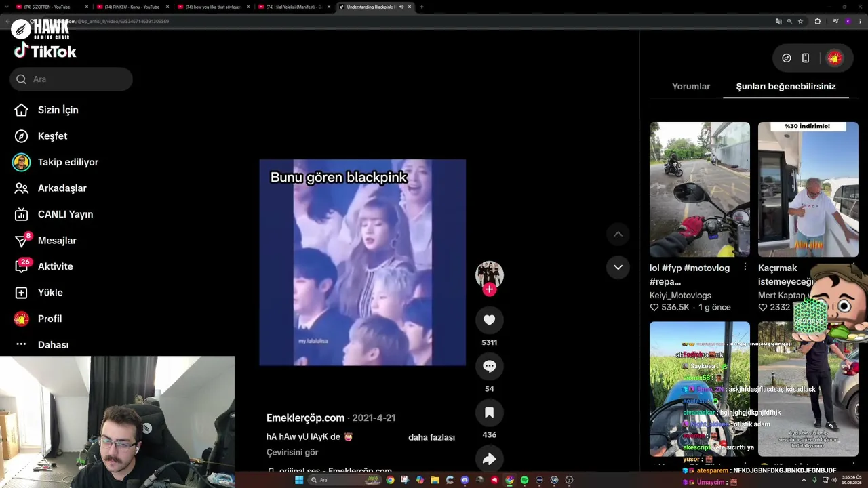The height and width of the screenshot is (488, 868).
Task: Bookmark this page with the star icon
Action: click(x=800, y=21)
